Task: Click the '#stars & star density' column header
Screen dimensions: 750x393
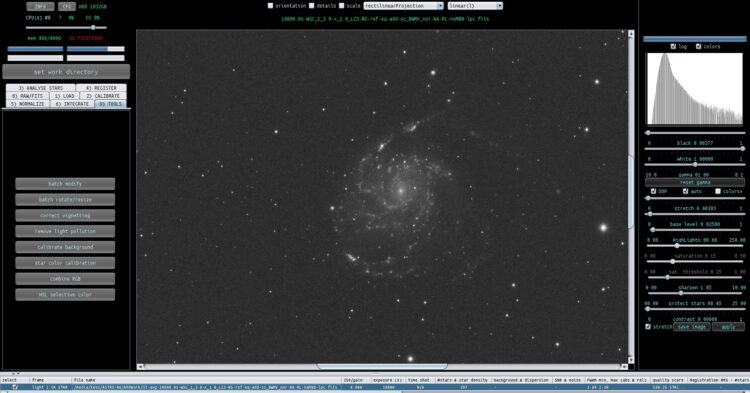Action: click(x=462, y=380)
